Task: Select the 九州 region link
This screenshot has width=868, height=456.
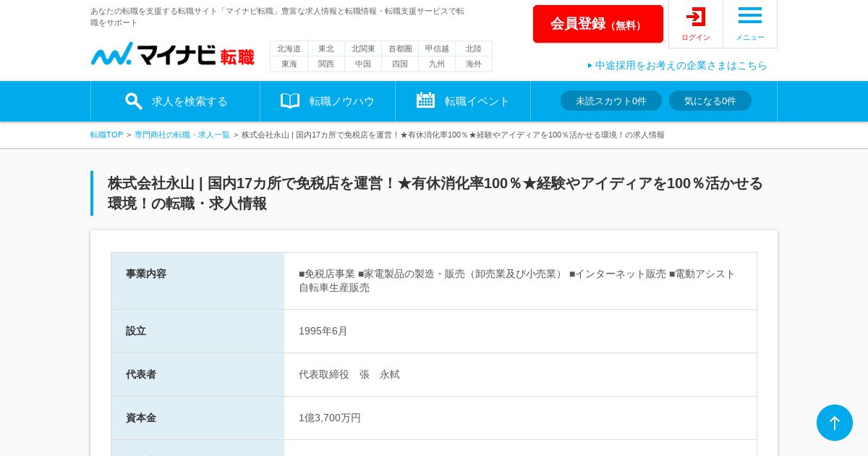Action: click(x=437, y=64)
